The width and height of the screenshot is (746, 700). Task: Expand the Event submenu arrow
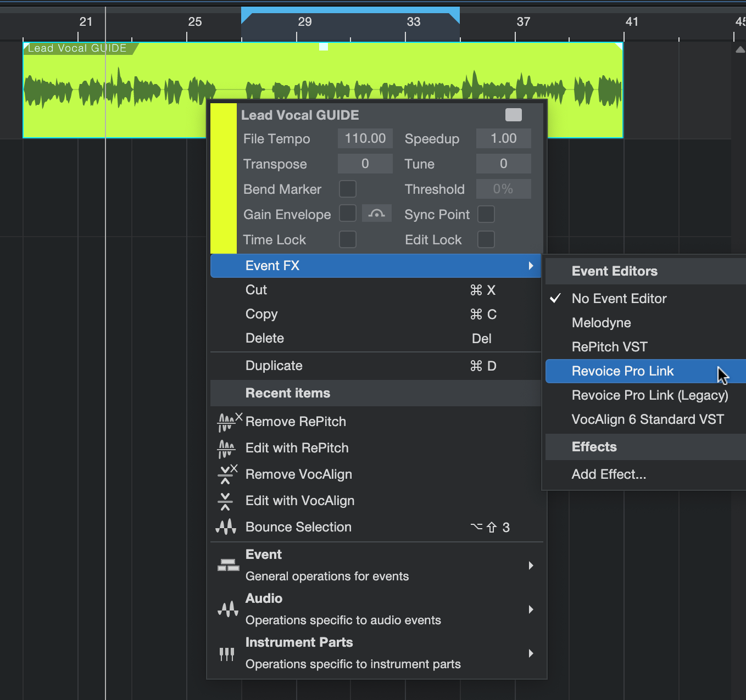pos(531,565)
